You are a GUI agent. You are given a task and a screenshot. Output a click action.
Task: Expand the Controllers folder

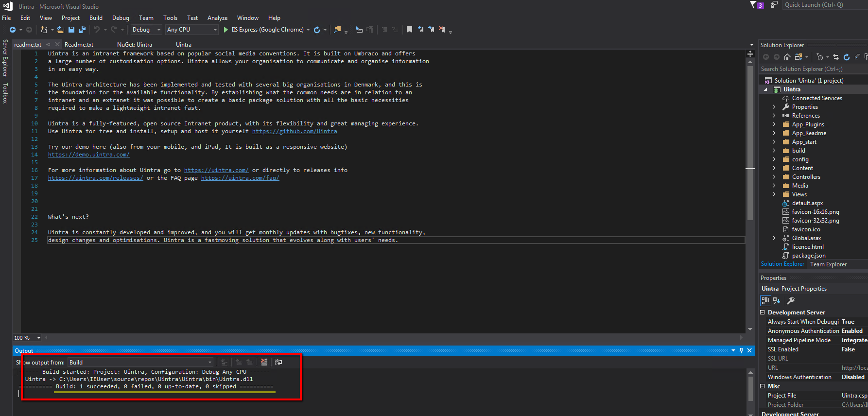pyautogui.click(x=774, y=177)
